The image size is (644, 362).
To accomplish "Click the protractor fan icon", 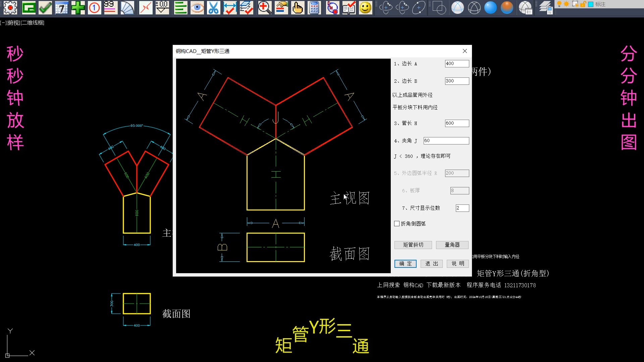I will pos(127,7).
